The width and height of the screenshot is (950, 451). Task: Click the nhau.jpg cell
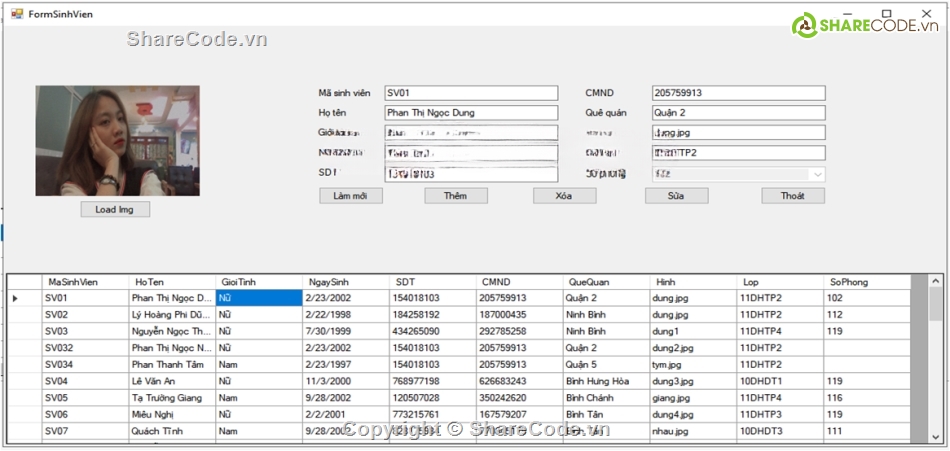(x=693, y=431)
